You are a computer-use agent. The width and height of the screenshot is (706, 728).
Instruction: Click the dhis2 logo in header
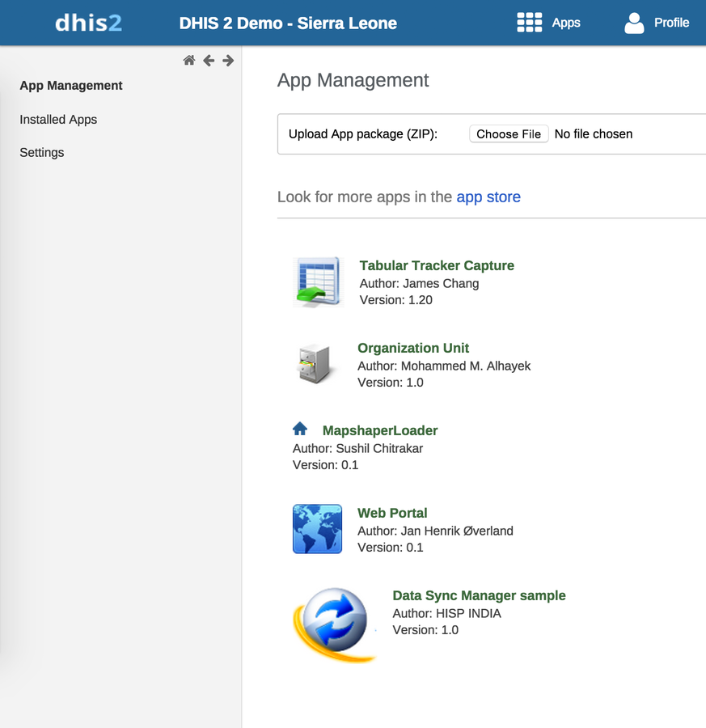[x=89, y=23]
